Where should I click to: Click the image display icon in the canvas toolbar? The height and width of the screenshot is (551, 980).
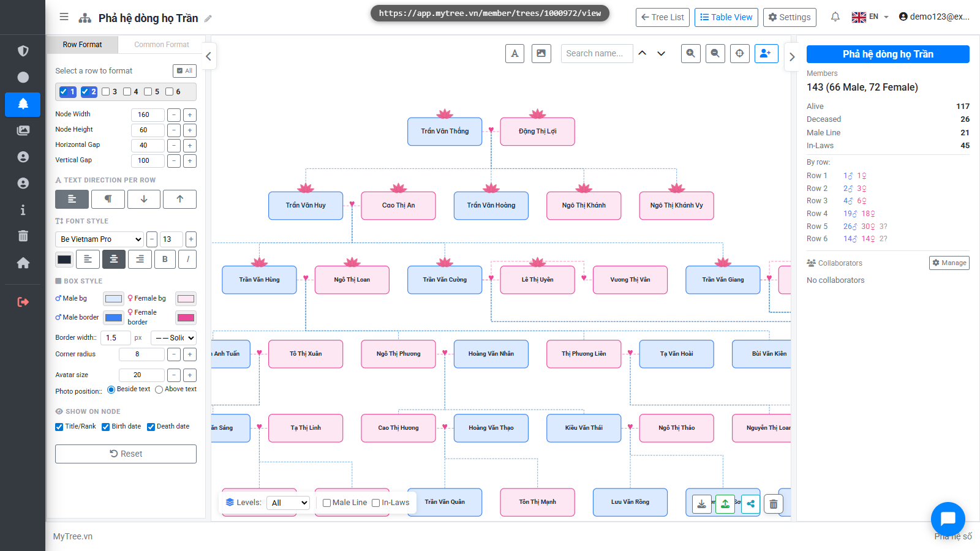(541, 53)
